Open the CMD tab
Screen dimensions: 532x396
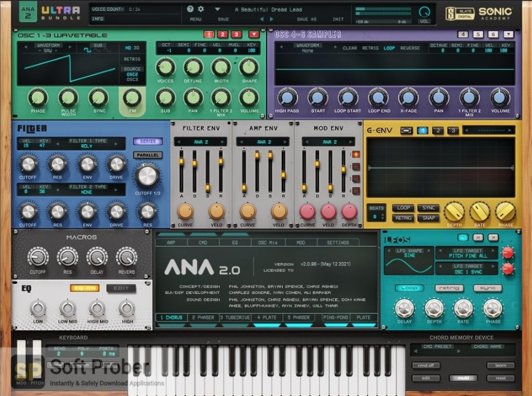(x=203, y=242)
